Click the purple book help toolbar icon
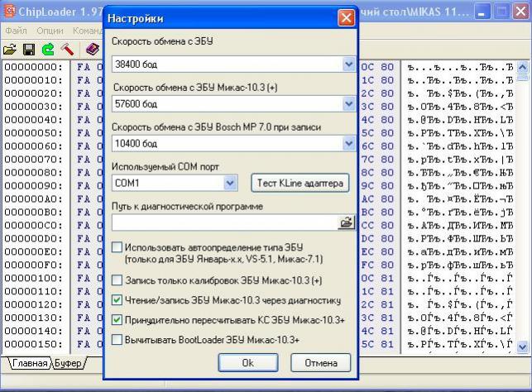 point(93,50)
